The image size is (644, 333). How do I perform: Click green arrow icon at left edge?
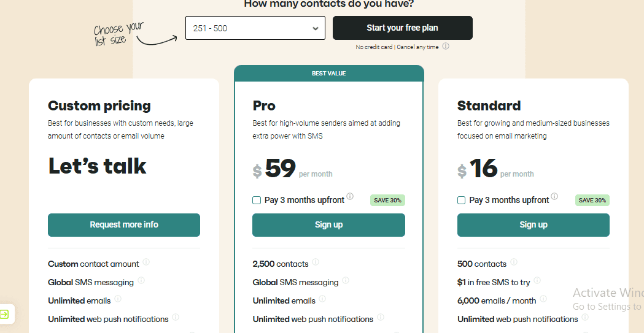coord(5,315)
